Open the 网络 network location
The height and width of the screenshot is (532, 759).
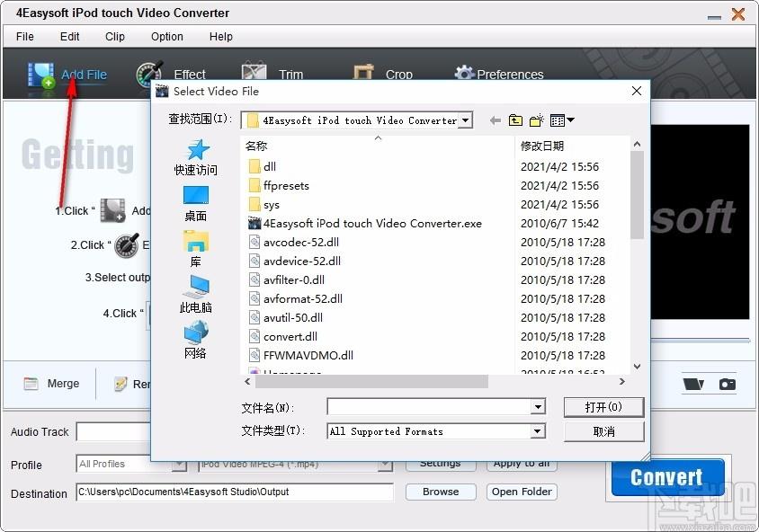[195, 341]
